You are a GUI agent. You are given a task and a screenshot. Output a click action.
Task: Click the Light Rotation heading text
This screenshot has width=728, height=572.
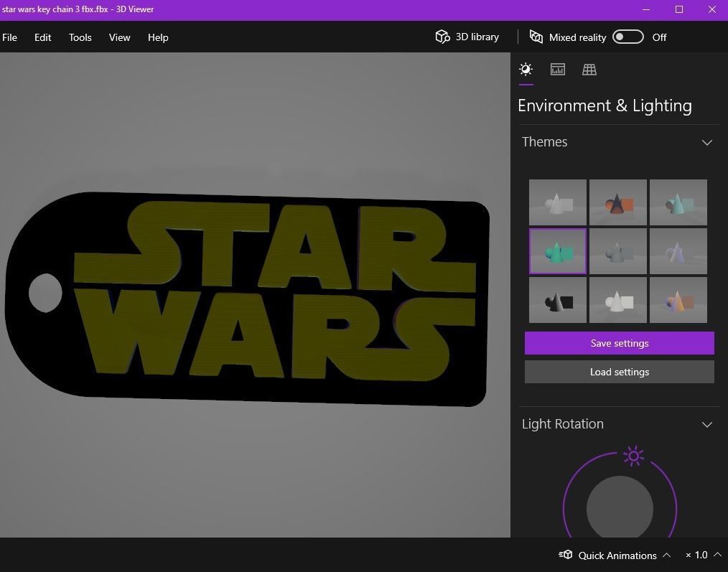[563, 424]
